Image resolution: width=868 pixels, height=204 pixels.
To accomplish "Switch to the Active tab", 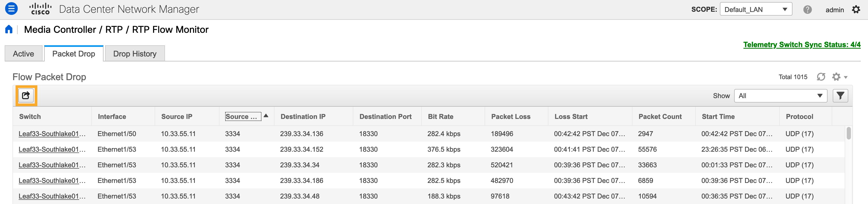I will click(24, 54).
